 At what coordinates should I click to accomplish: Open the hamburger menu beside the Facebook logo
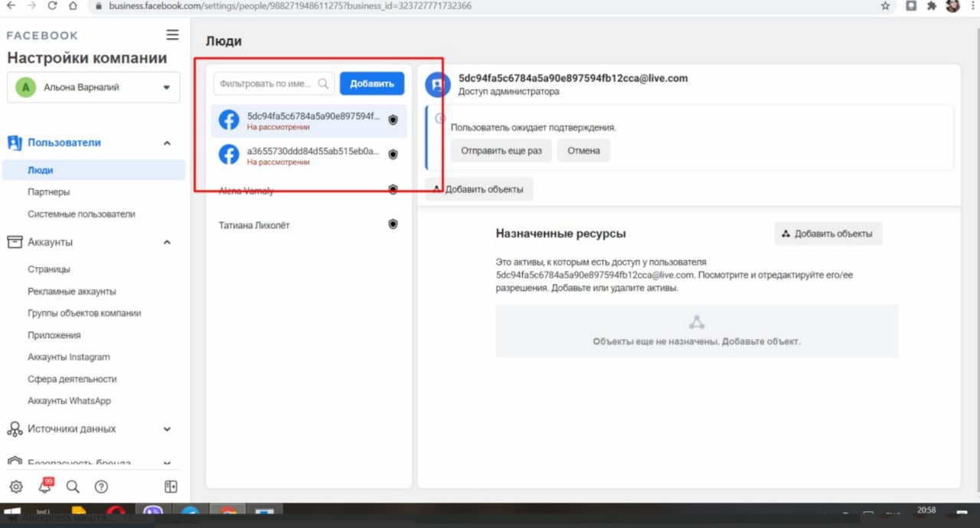172,35
